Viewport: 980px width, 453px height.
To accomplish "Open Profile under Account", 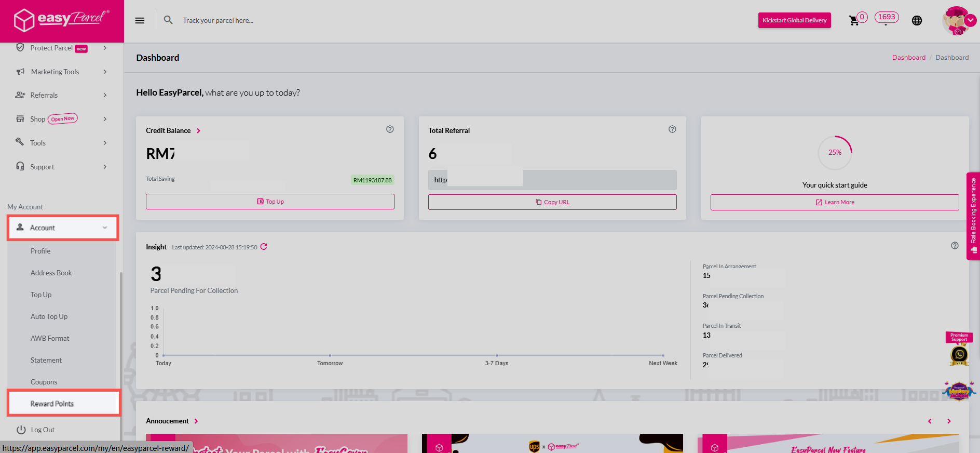I will (x=40, y=251).
